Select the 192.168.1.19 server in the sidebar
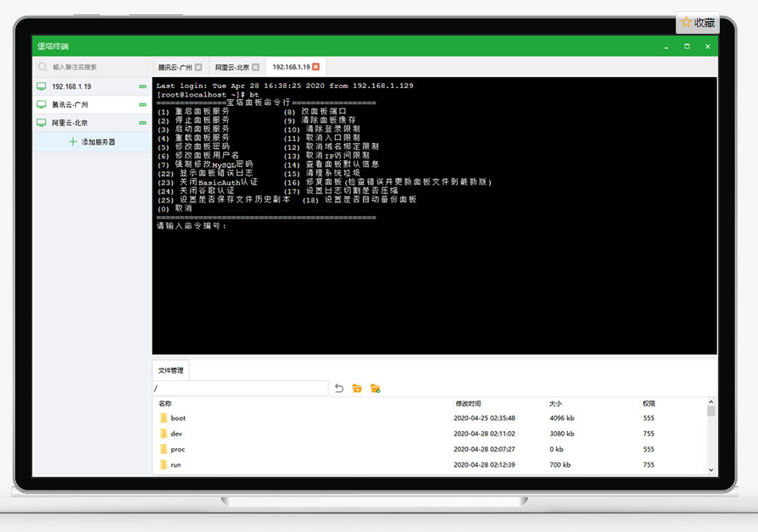 point(92,86)
